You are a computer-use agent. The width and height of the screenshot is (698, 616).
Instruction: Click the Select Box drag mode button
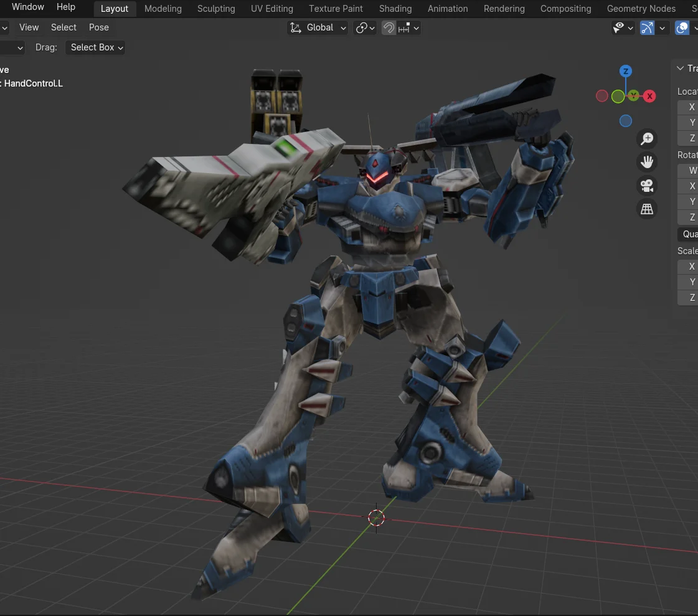[95, 47]
